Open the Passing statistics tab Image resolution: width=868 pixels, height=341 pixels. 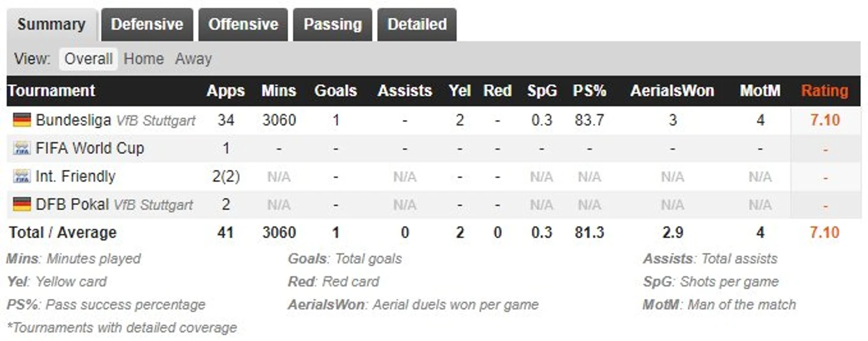click(x=332, y=24)
